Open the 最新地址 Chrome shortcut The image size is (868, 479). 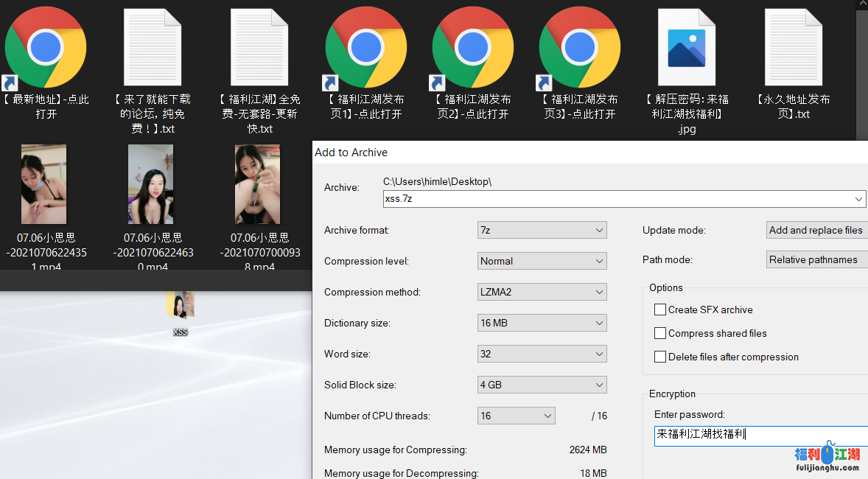(46, 48)
